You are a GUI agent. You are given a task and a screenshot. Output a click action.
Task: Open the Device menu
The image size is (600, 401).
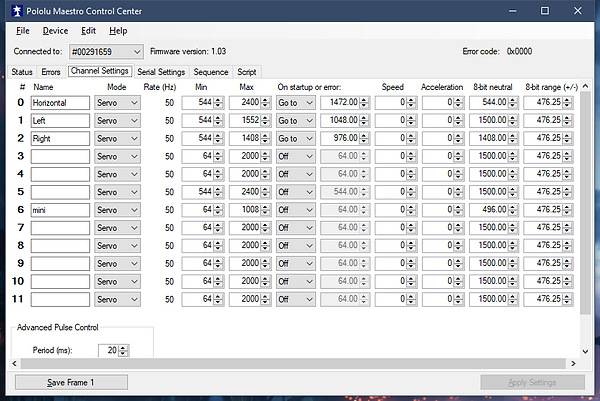coord(55,31)
